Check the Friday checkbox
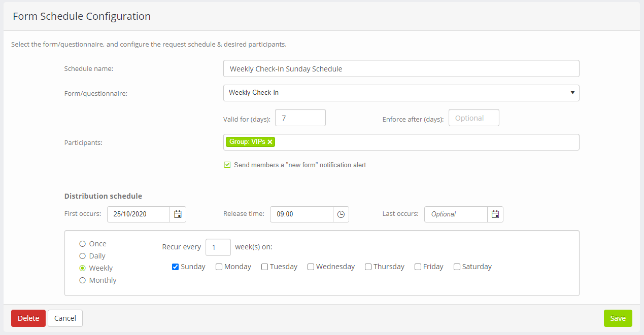Image resolution: width=644 pixels, height=335 pixels. pyautogui.click(x=418, y=267)
